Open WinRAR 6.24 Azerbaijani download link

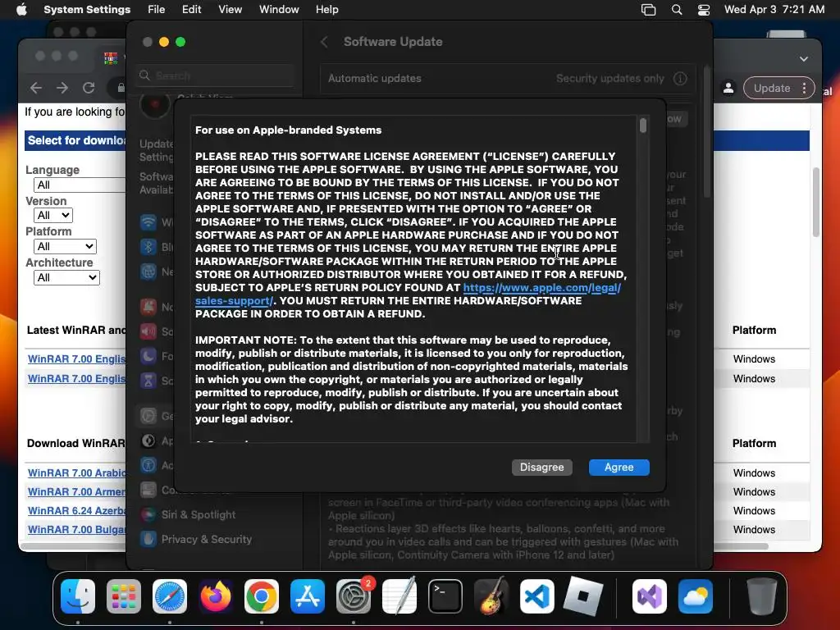[76, 510]
